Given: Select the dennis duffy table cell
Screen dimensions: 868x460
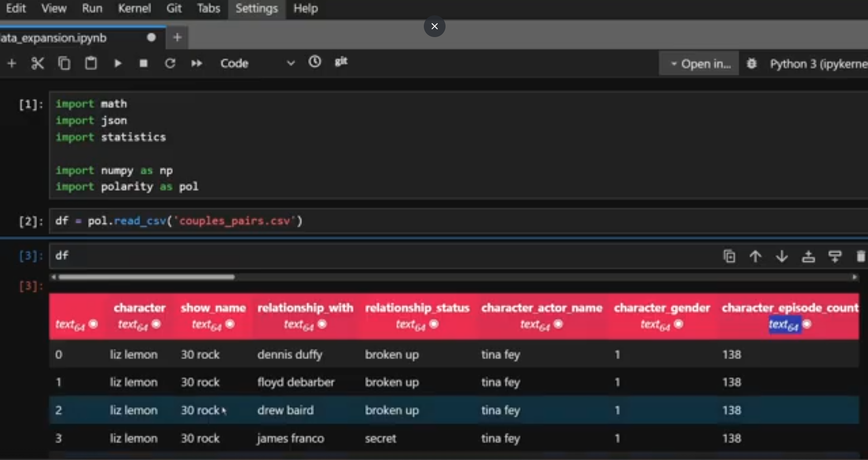Looking at the screenshot, I should (290, 355).
